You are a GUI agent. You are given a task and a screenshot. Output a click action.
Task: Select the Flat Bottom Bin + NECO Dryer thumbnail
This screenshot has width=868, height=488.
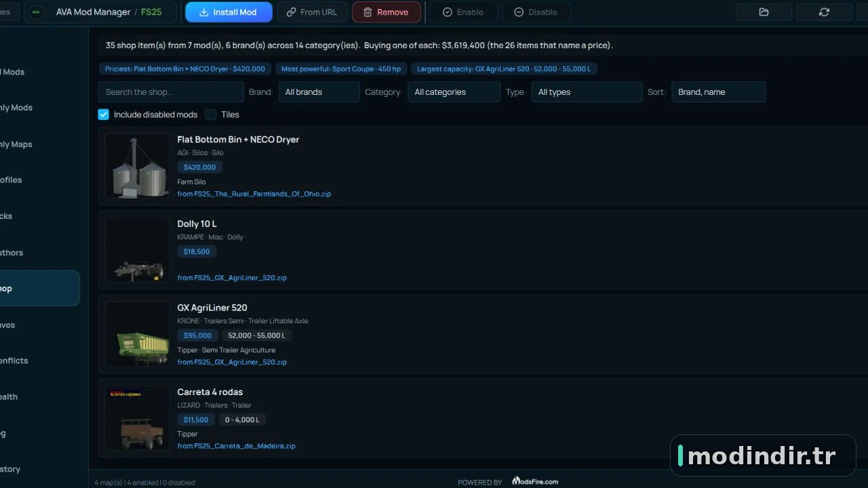[x=137, y=166]
